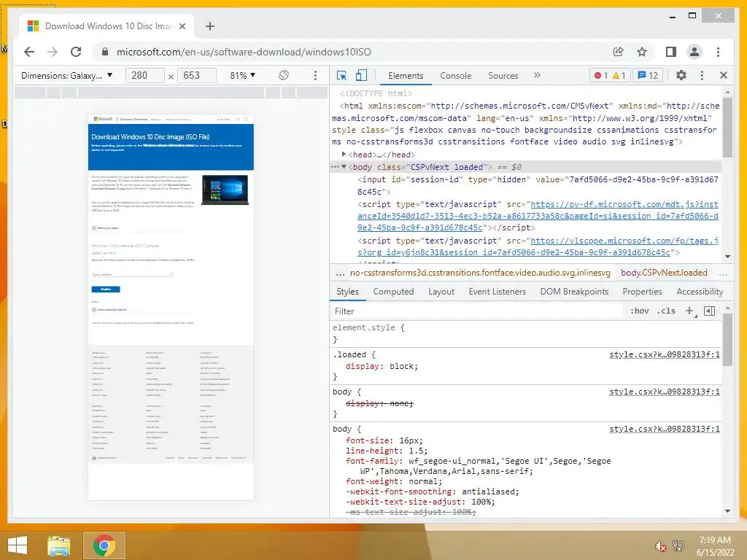747x560 pixels.
Task: Open a new tab with the plus button
Action: [210, 26]
